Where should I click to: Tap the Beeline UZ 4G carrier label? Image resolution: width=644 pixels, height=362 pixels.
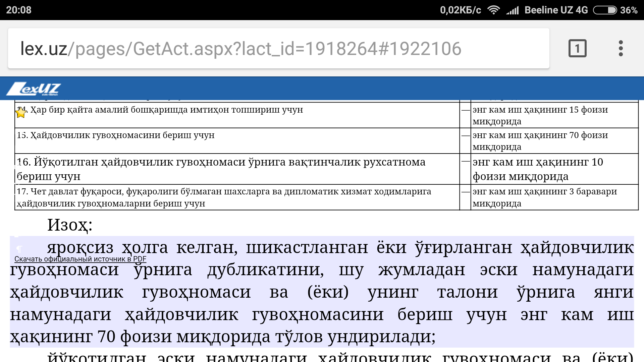click(x=556, y=10)
